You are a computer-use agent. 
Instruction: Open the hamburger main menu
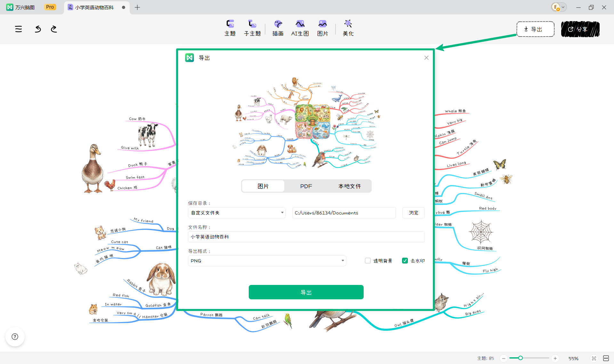pyautogui.click(x=19, y=29)
